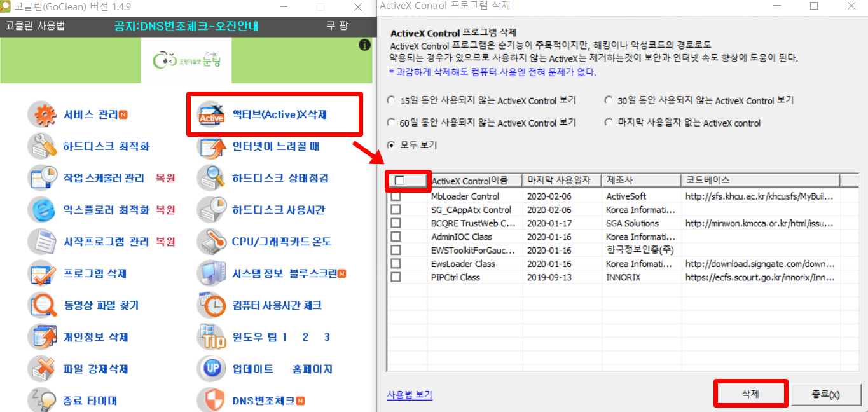Open 하드디스크 사용시간 icon
This screenshot has height=412, width=868.
(x=212, y=210)
